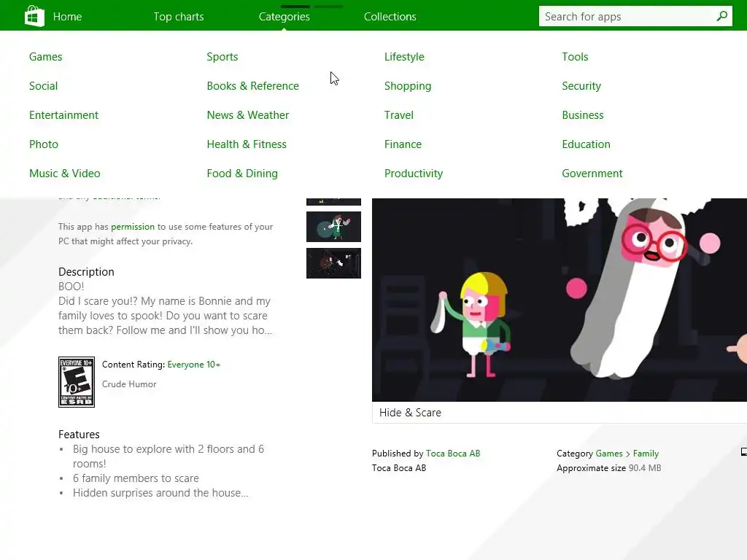Choose the Lifestyle category
747x560 pixels.
[x=404, y=57]
